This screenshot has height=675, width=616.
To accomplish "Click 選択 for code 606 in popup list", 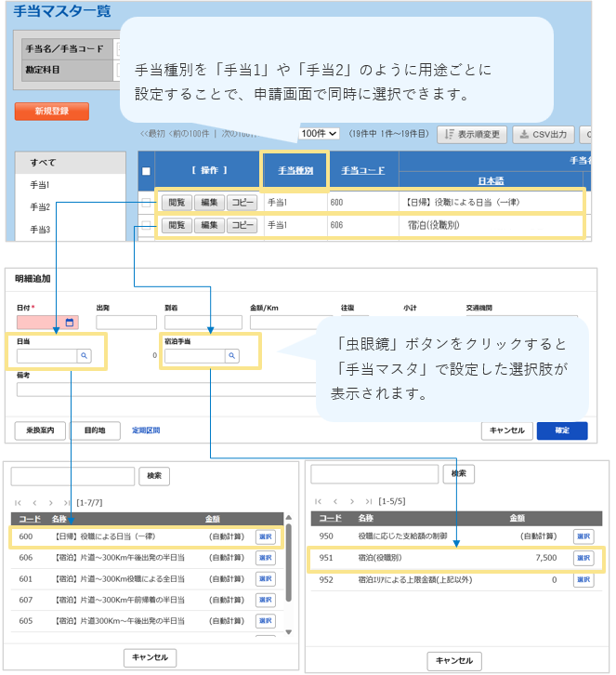I will [266, 558].
